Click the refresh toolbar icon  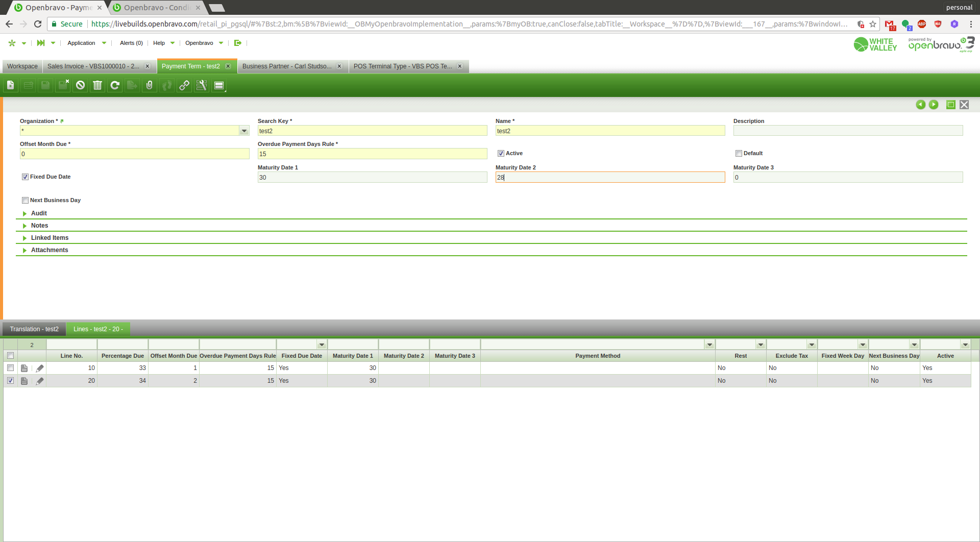(x=115, y=85)
